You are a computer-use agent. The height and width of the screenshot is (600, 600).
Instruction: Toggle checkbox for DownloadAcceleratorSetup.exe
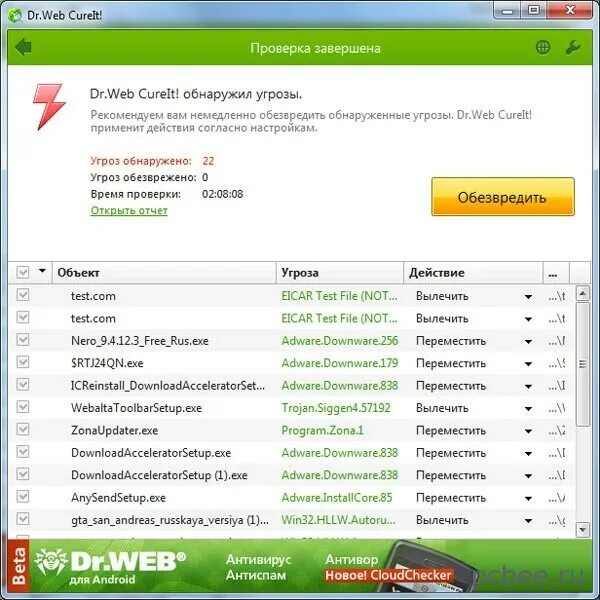(23, 452)
